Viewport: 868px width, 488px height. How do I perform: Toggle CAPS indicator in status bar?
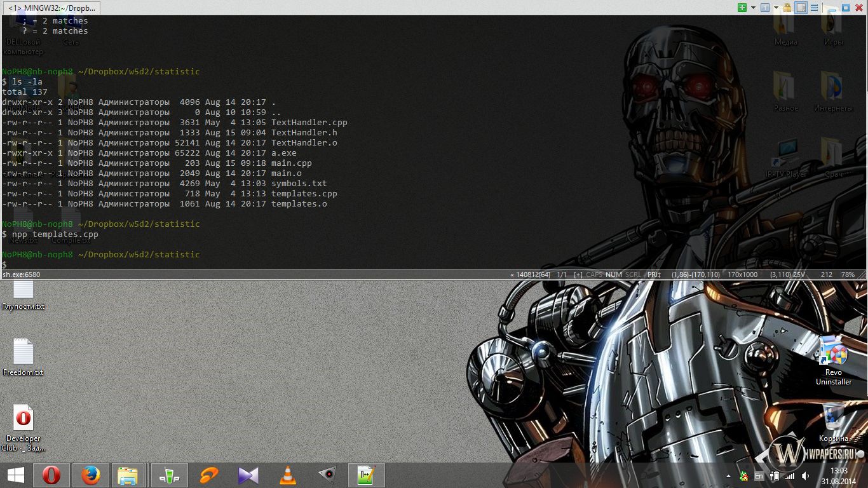(594, 274)
